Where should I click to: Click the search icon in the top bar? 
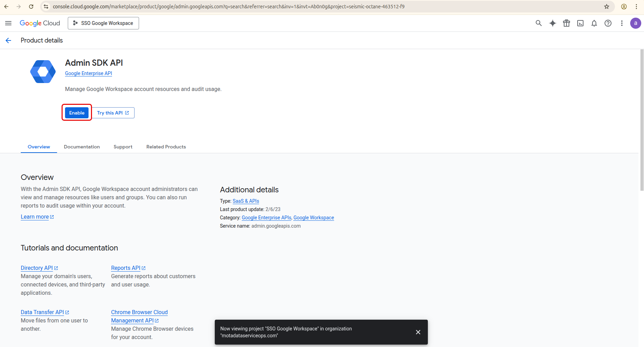tap(539, 23)
